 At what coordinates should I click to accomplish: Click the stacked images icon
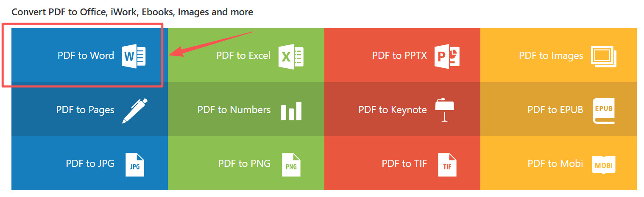click(604, 55)
